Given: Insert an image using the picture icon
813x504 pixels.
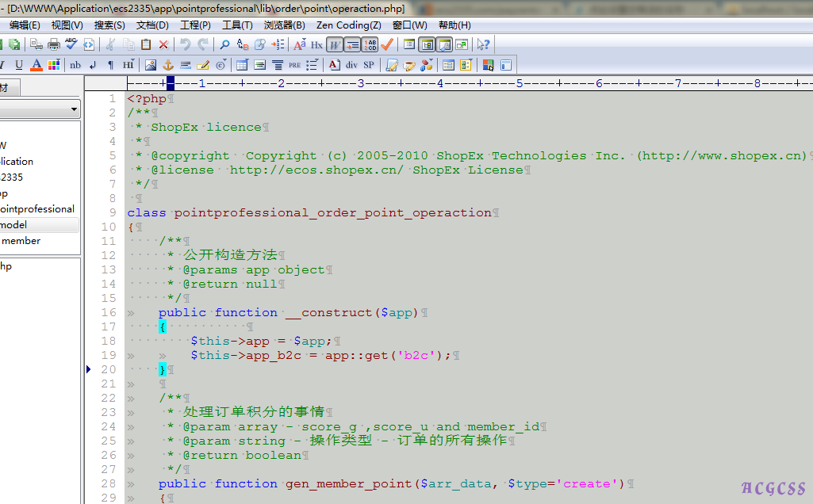Looking at the screenshot, I should click(150, 65).
